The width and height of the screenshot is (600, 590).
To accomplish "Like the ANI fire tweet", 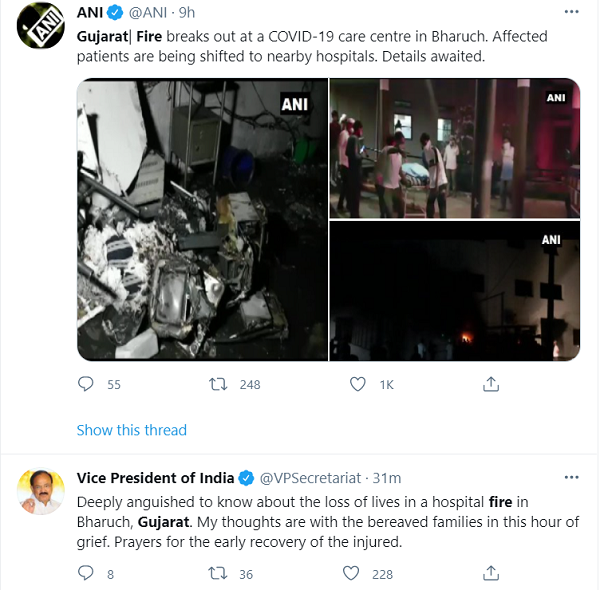I will point(357,384).
